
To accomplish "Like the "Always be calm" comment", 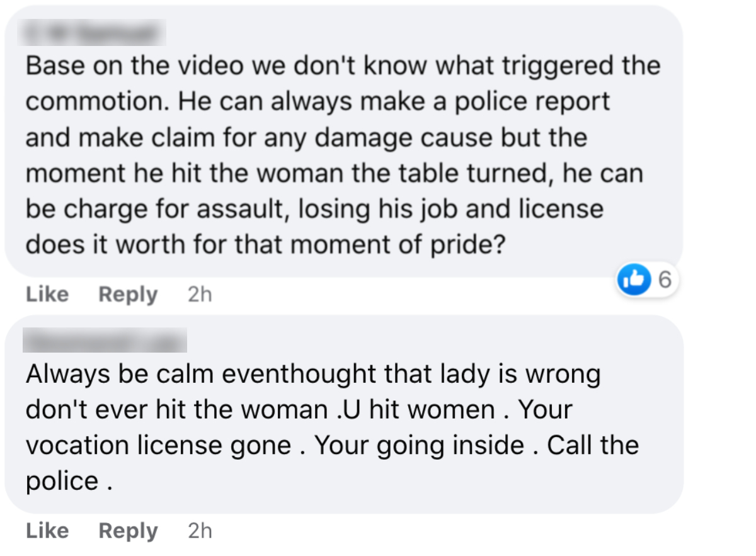I will (47, 531).
